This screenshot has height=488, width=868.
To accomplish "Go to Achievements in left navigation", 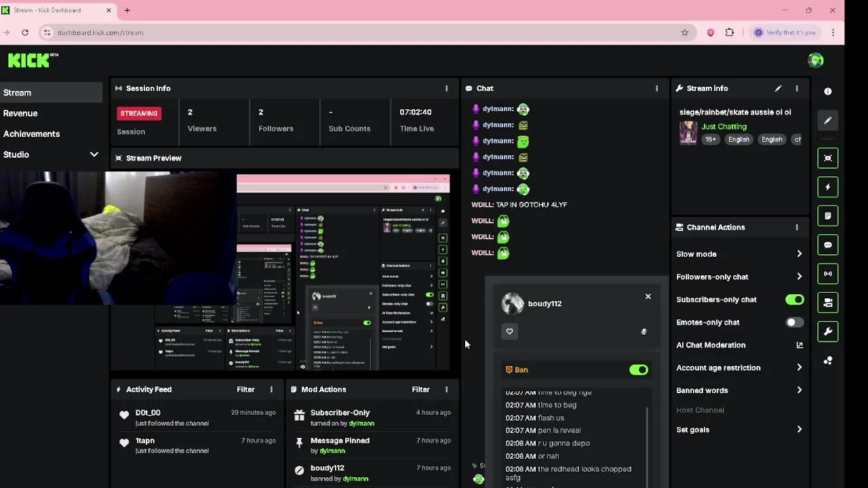I will tap(31, 134).
